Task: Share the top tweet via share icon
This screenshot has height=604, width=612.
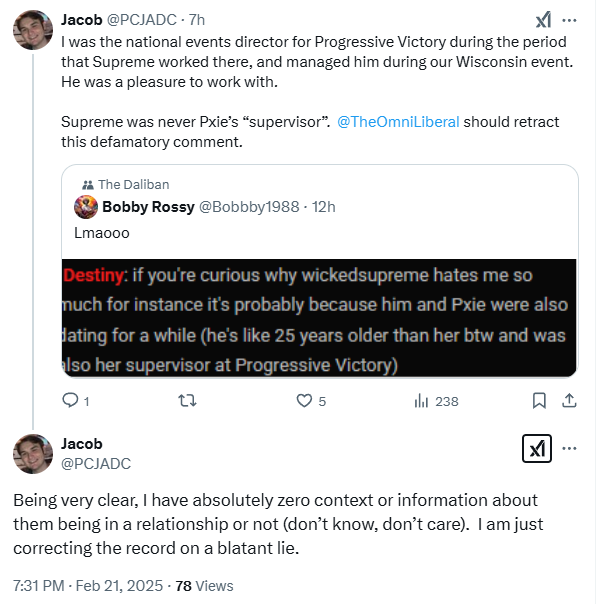Action: [x=569, y=401]
